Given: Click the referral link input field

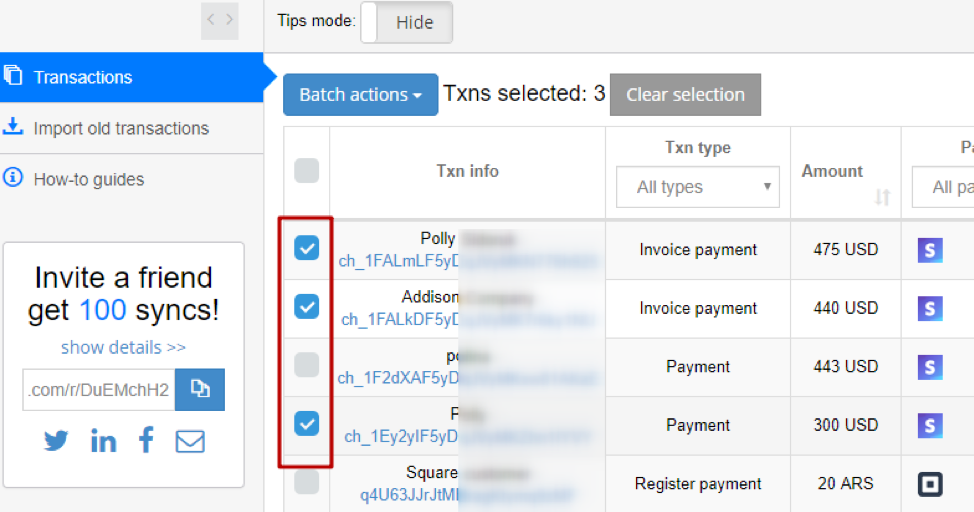Looking at the screenshot, I should coord(99,390).
